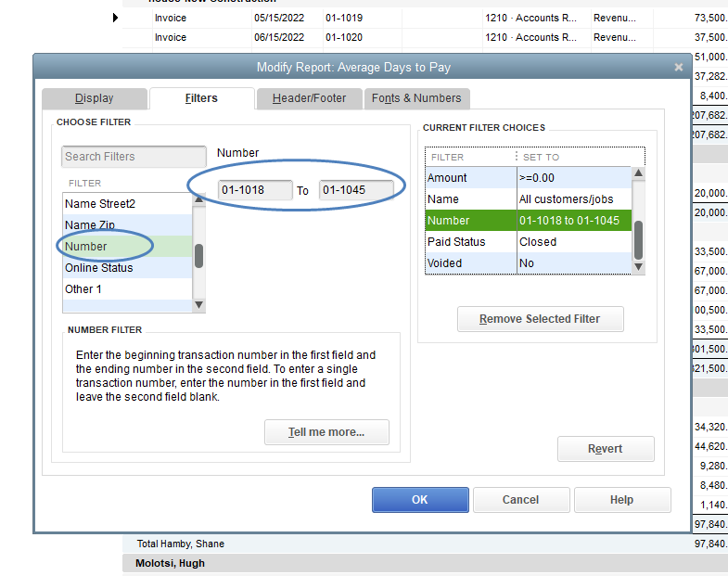This screenshot has height=576, width=728.
Task: Click the Closed paid status value
Action: (x=538, y=242)
